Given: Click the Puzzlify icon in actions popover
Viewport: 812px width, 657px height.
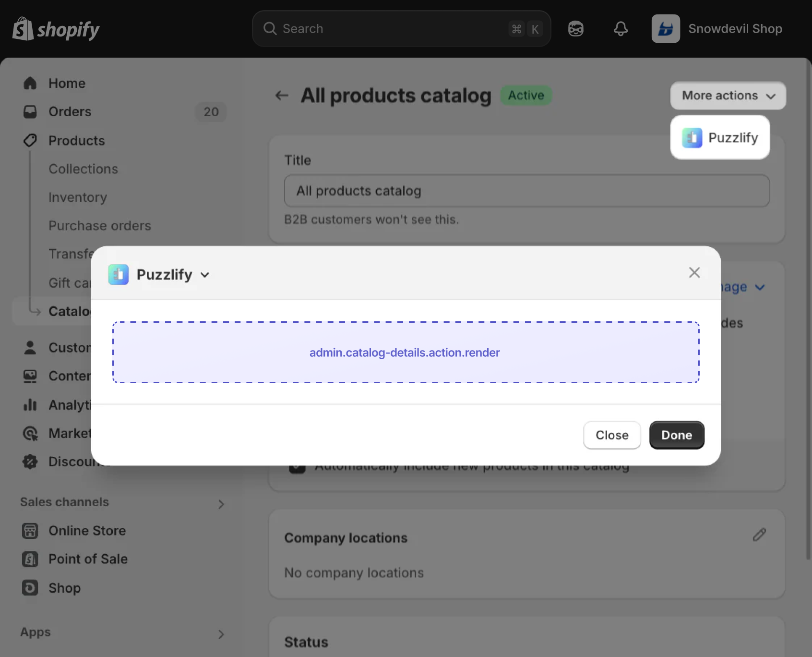Looking at the screenshot, I should [x=692, y=138].
